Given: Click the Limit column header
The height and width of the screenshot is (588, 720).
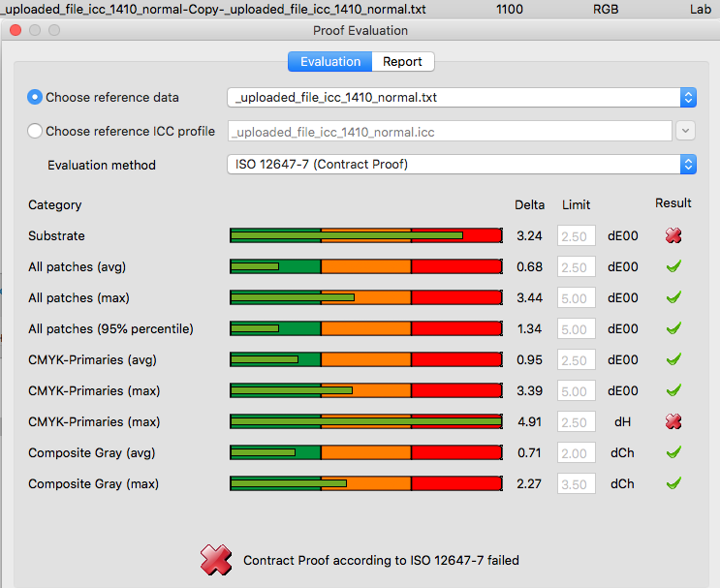Looking at the screenshot, I should [x=576, y=204].
